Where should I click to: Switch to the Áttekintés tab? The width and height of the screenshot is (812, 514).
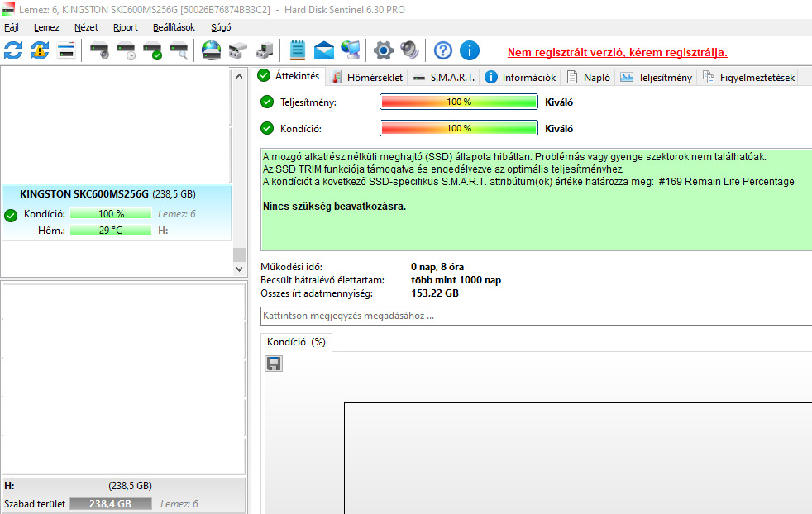(289, 76)
